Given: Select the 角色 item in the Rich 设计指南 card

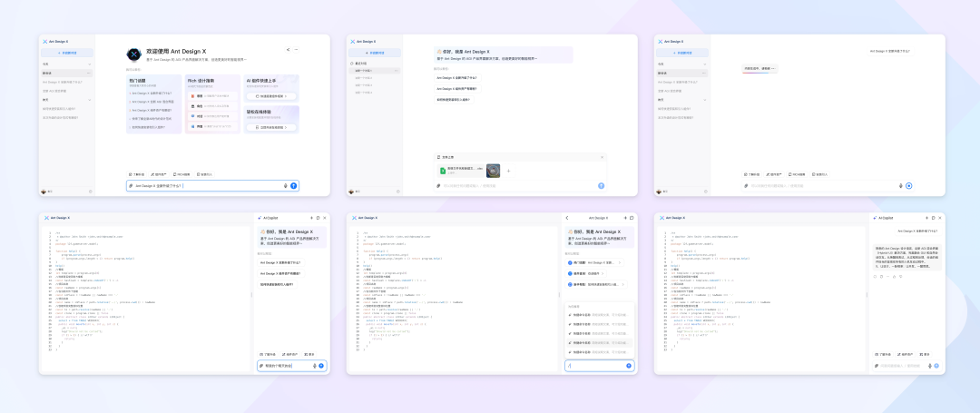Looking at the screenshot, I should coord(212,106).
